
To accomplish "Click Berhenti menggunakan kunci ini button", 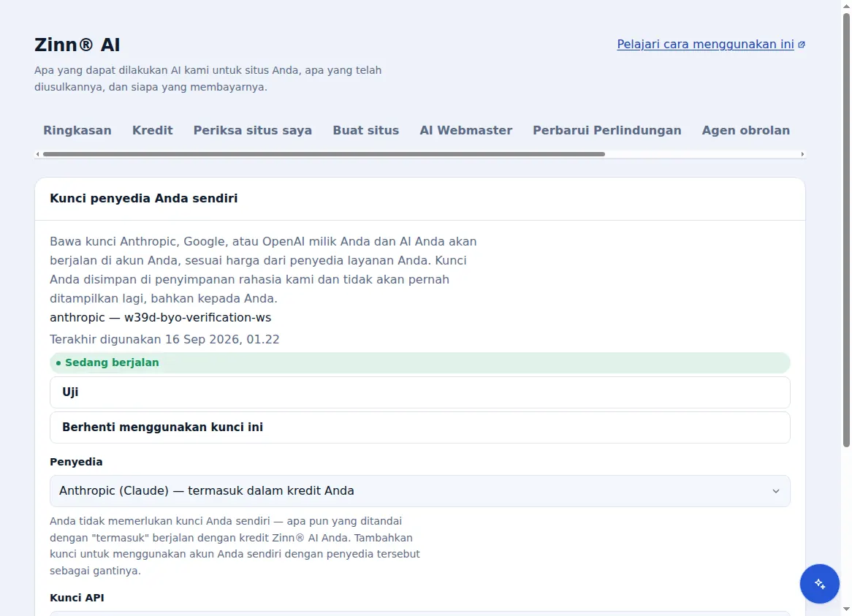I will [x=419, y=427].
